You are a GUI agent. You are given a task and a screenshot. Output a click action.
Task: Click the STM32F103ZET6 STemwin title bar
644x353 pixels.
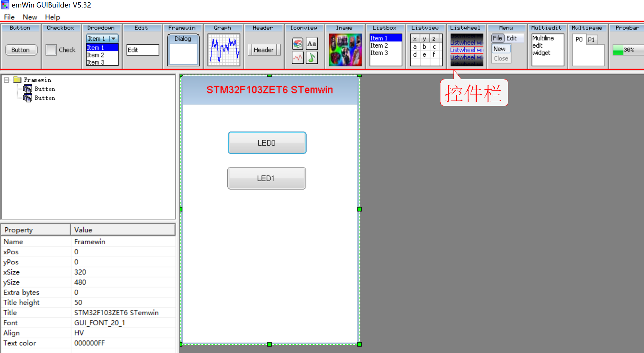coord(270,90)
